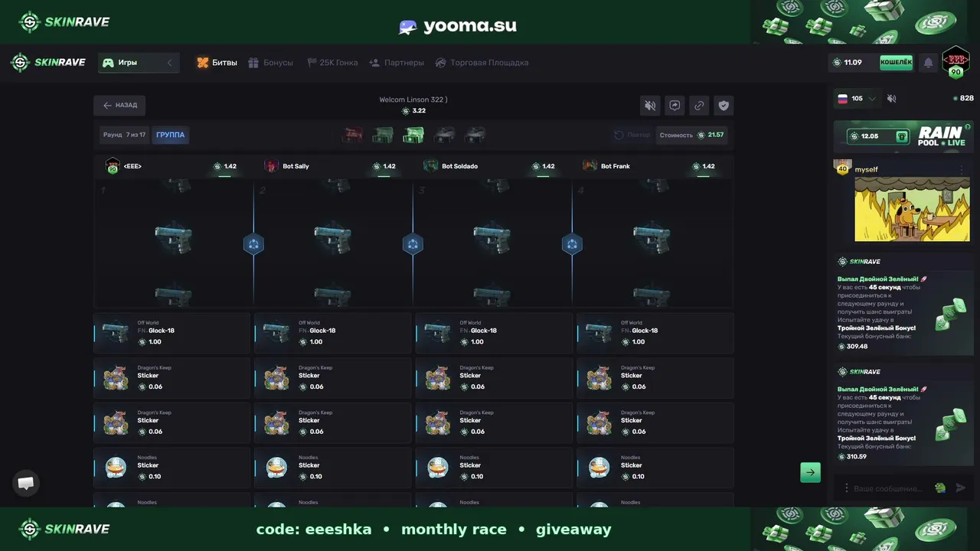Click the green arrow button beside chat
The width and height of the screenshot is (980, 551).
pos(810,472)
